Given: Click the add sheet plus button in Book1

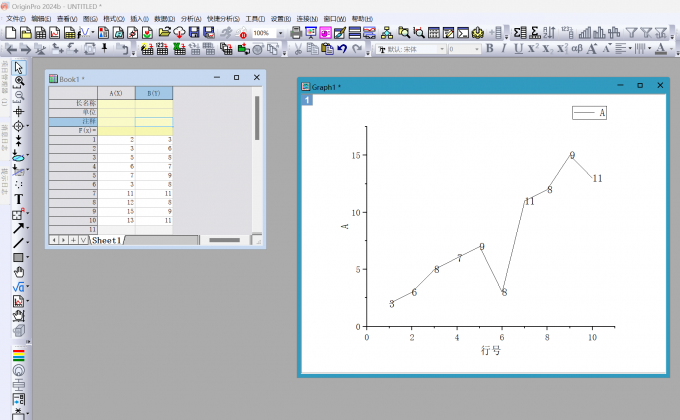Looking at the screenshot, I should pos(73,240).
